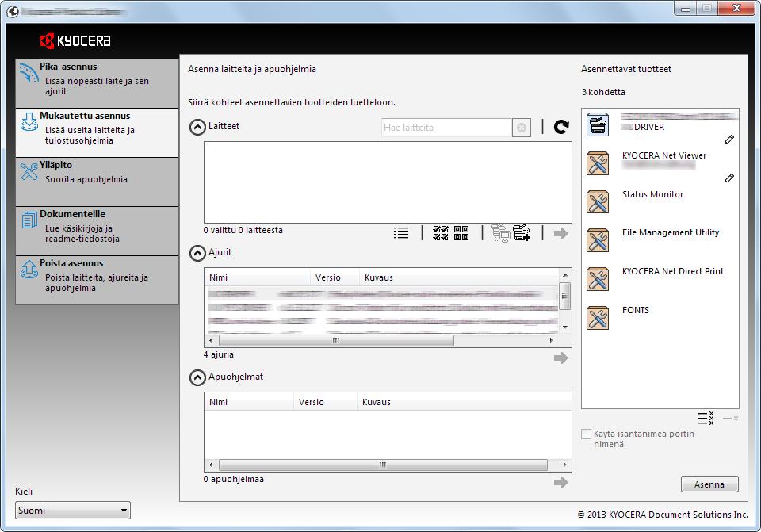Edit the DRIVER item with its pencil icon
Image resolution: width=761 pixels, height=532 pixels.
tap(729, 140)
